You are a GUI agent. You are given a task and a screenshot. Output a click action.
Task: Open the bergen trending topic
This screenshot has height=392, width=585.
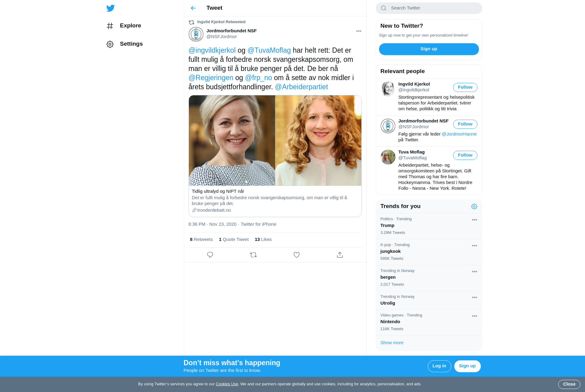(429, 278)
